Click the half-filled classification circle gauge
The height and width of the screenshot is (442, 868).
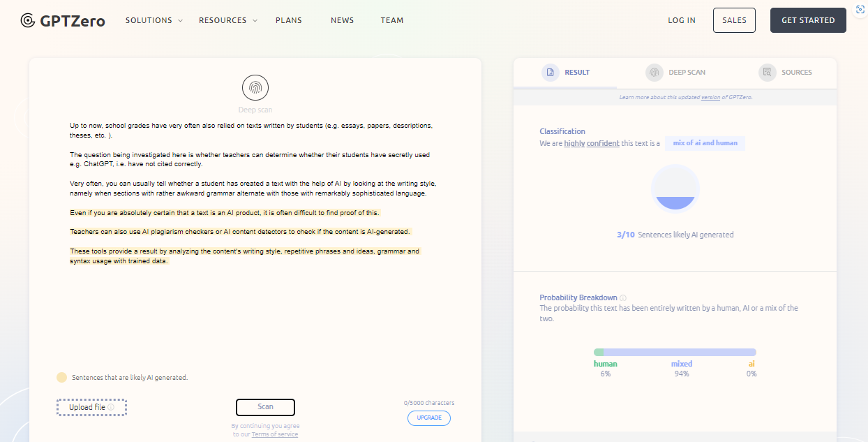(675, 189)
